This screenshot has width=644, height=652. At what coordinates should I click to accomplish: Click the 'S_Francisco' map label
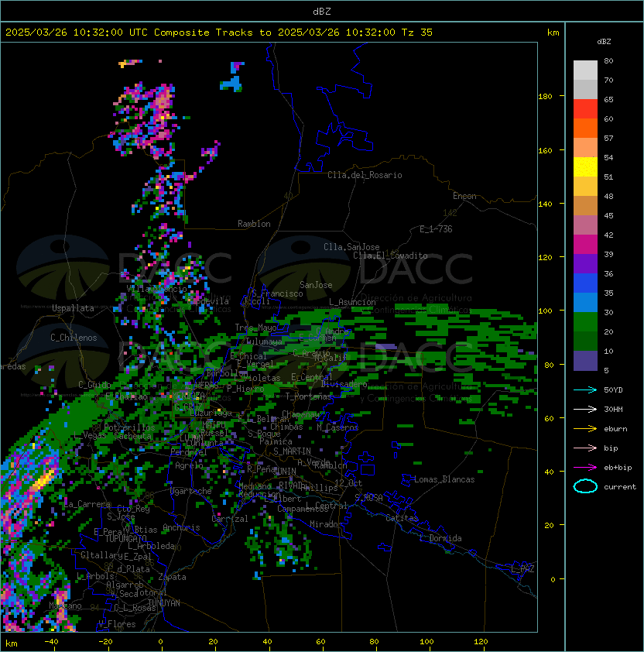click(x=277, y=293)
